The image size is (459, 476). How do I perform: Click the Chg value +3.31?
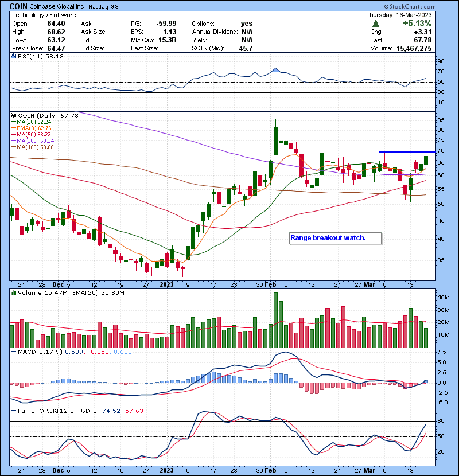point(422,32)
